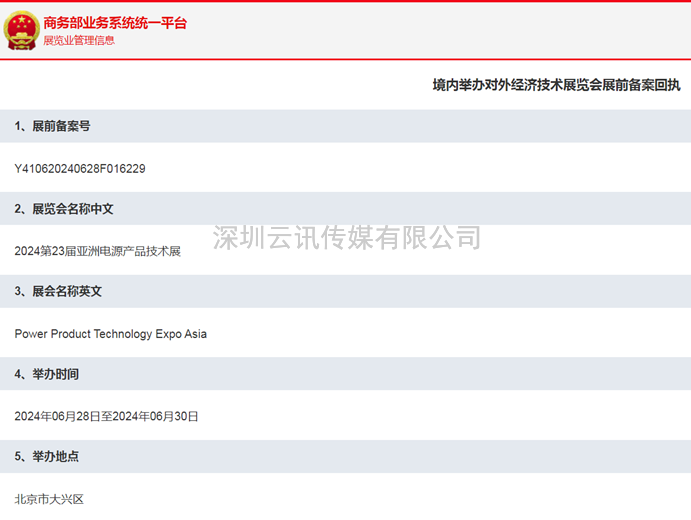Click the 3、展会名称英文 section header
The image size is (691, 520).
pos(346,291)
